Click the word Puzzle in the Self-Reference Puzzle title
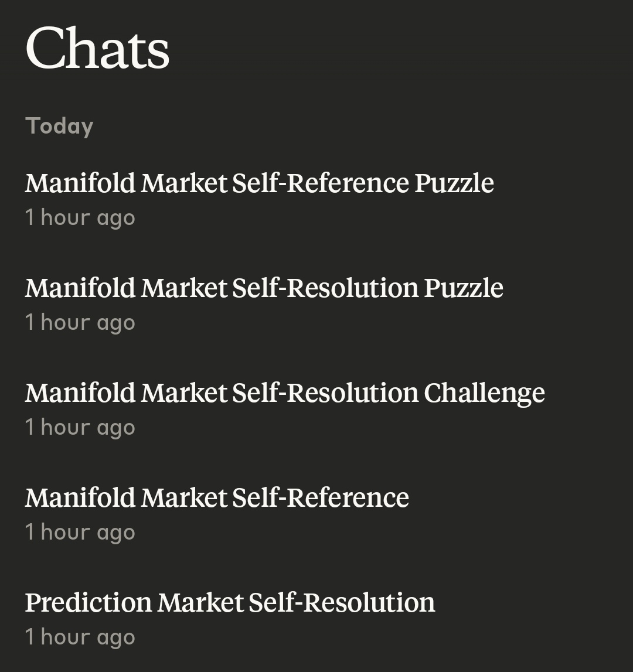The image size is (633, 672). point(454,183)
